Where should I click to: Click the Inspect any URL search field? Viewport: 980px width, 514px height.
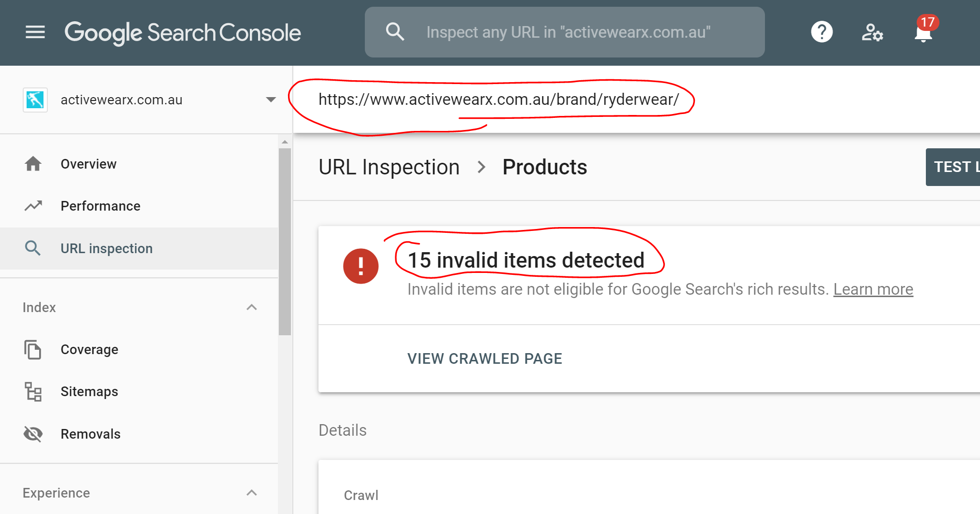pyautogui.click(x=568, y=32)
